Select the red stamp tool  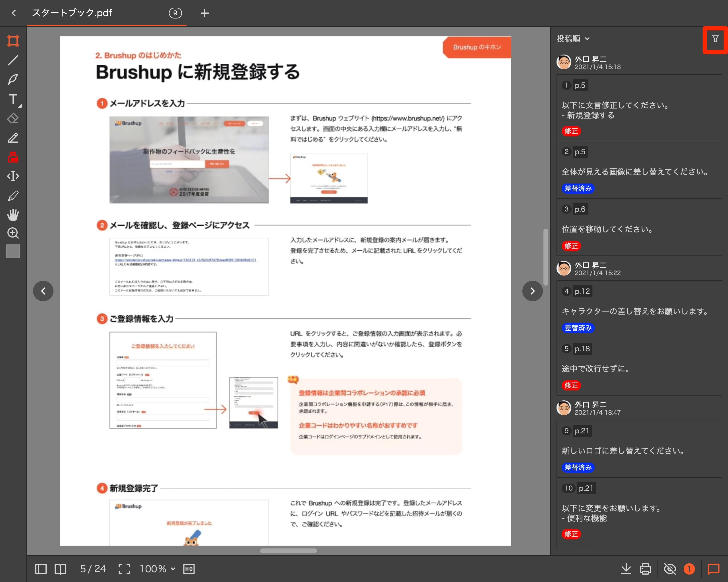click(13, 157)
